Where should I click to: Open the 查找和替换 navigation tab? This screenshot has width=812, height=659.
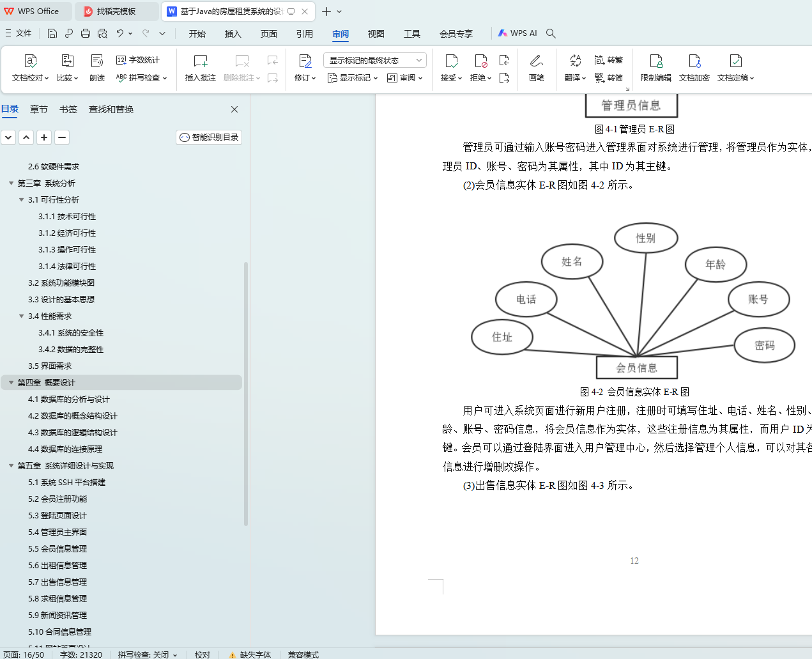(x=111, y=109)
